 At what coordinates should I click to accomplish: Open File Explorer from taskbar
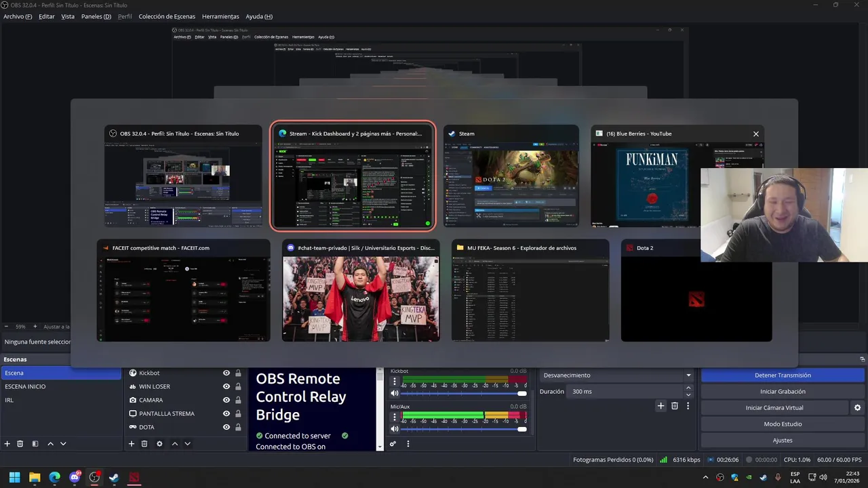tap(35, 478)
